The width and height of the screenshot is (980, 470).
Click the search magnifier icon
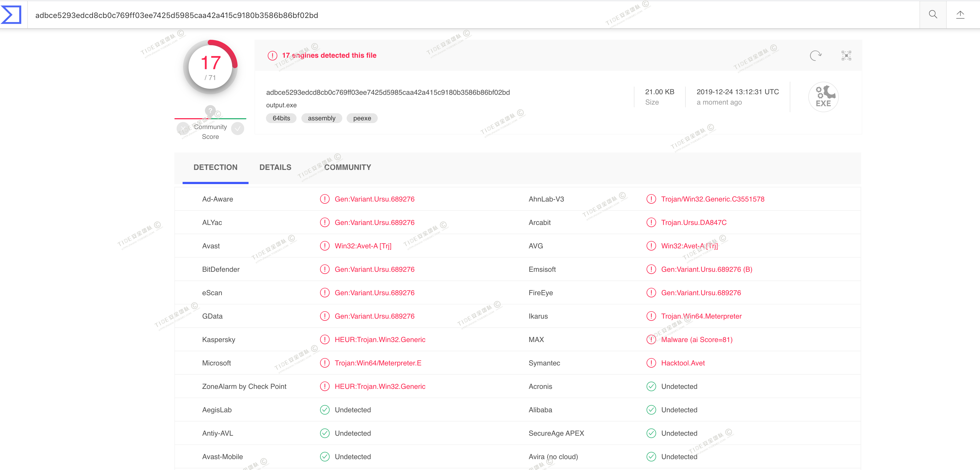pyautogui.click(x=933, y=15)
